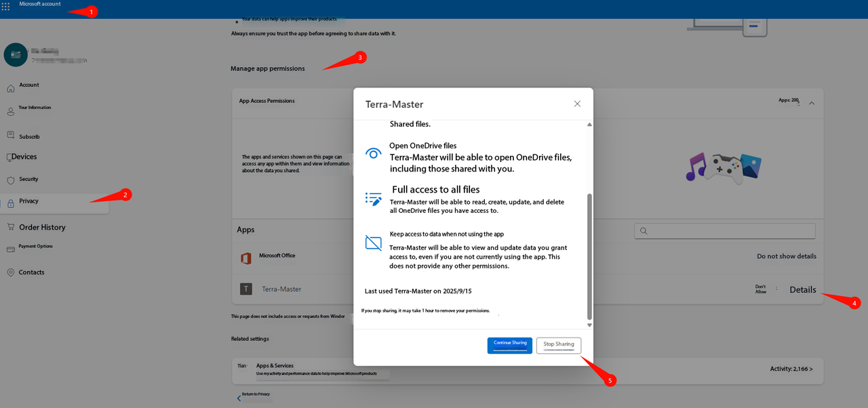Select Security in the sidebar
The width and height of the screenshot is (868, 408).
pyautogui.click(x=28, y=179)
